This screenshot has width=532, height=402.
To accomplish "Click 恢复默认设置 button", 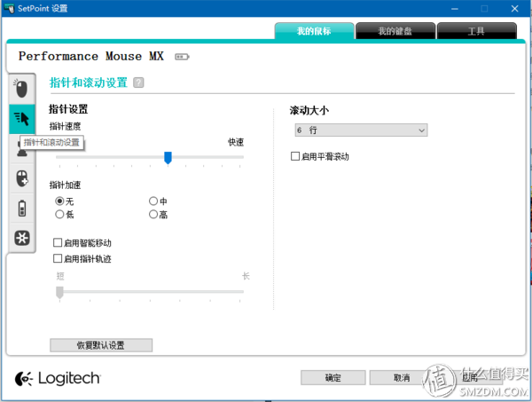I will pyautogui.click(x=101, y=345).
